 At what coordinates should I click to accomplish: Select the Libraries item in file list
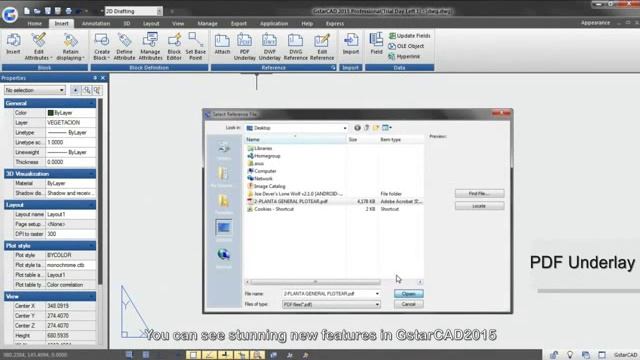(x=260, y=148)
